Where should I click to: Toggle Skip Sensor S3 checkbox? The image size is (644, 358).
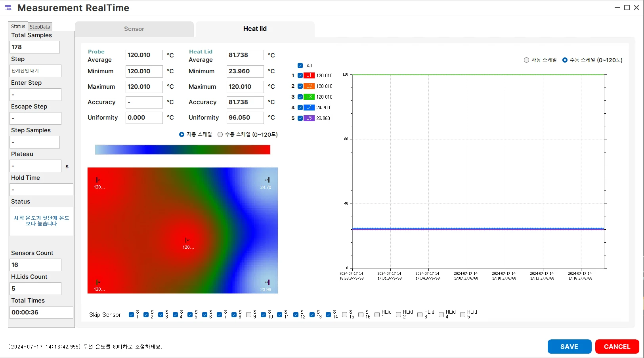(161, 315)
